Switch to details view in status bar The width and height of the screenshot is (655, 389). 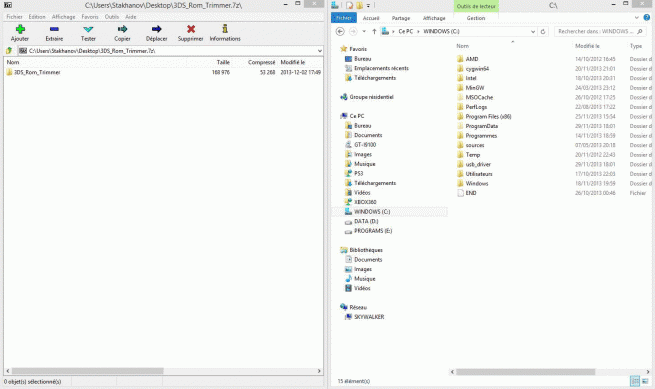tap(635, 381)
